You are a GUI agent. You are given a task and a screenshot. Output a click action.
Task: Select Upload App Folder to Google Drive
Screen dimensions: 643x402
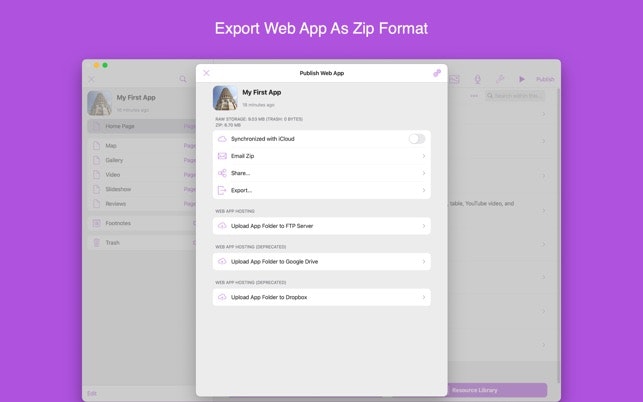tap(322, 262)
